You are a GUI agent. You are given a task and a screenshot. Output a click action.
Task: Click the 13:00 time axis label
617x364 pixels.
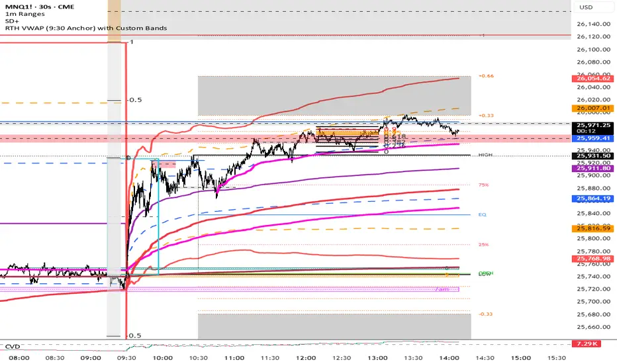coord(377,358)
